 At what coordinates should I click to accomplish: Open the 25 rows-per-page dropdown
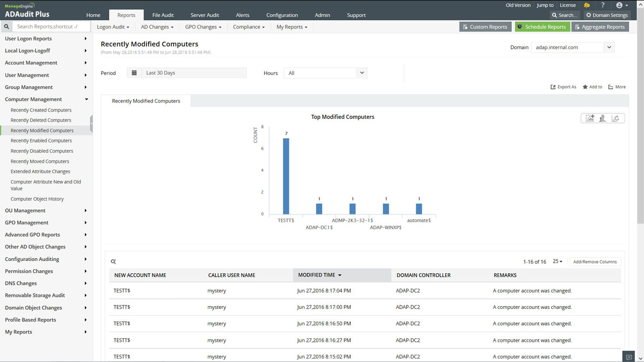[x=557, y=262]
